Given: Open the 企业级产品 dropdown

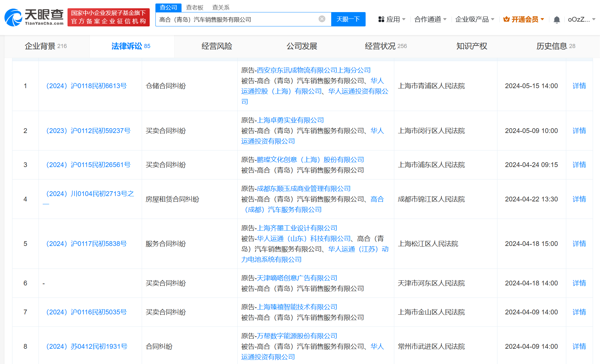Looking at the screenshot, I should coord(475,19).
